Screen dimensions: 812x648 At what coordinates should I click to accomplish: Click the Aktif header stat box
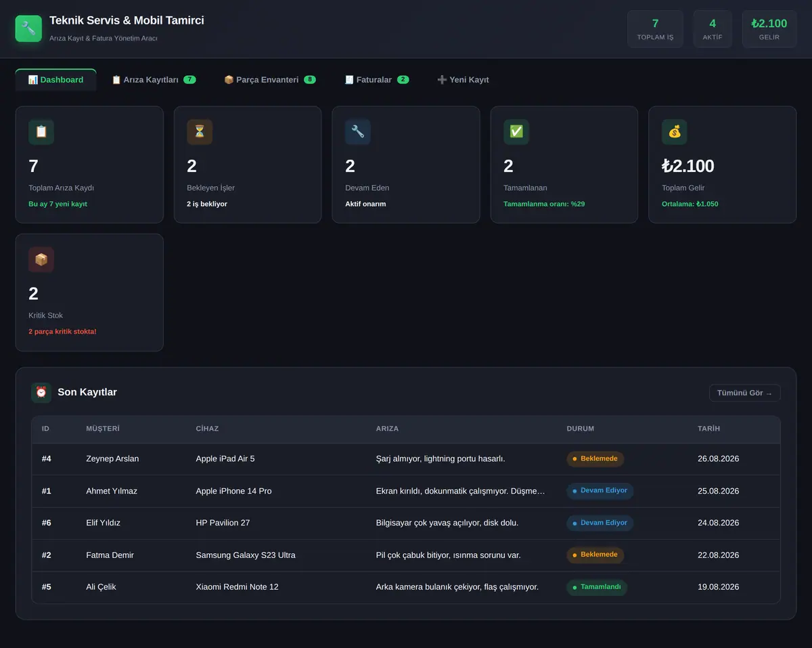(x=713, y=29)
